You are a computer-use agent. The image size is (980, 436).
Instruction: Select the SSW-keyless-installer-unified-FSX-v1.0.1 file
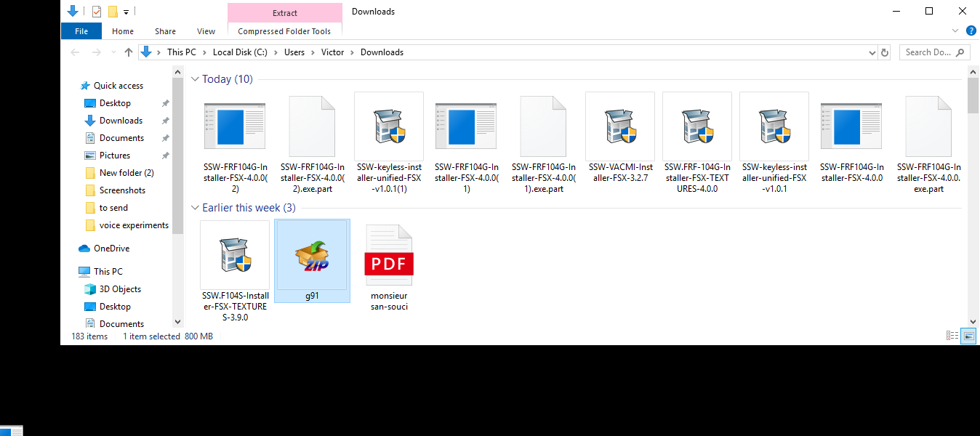(x=774, y=144)
